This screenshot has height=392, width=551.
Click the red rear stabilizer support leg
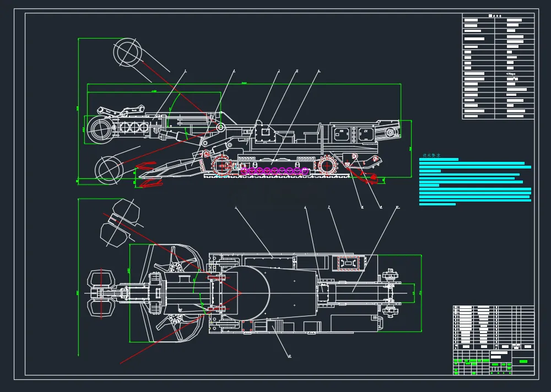pos(362,175)
